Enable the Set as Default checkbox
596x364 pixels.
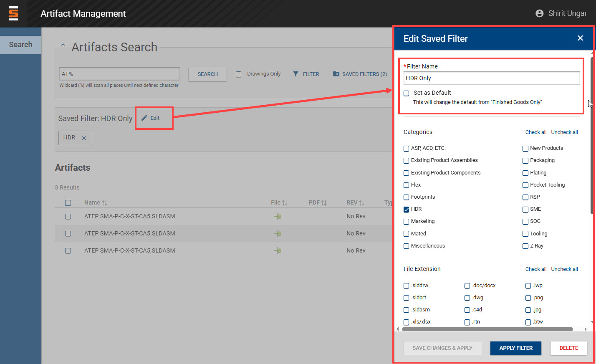(407, 93)
